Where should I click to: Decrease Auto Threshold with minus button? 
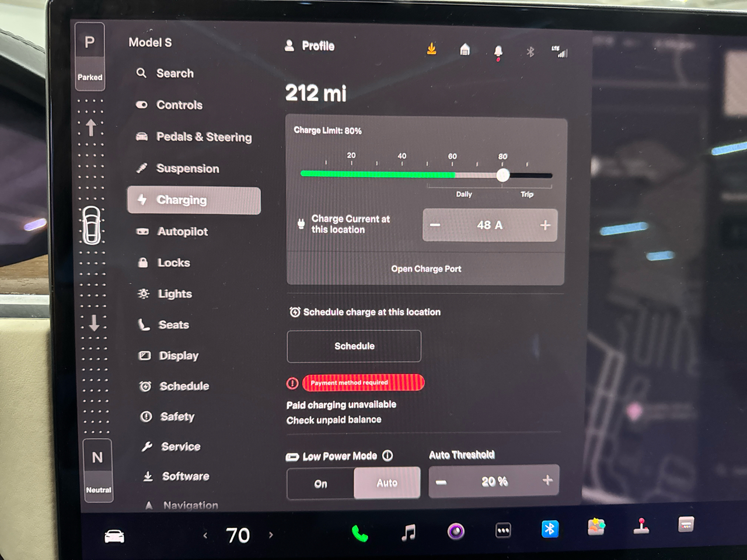click(x=441, y=482)
